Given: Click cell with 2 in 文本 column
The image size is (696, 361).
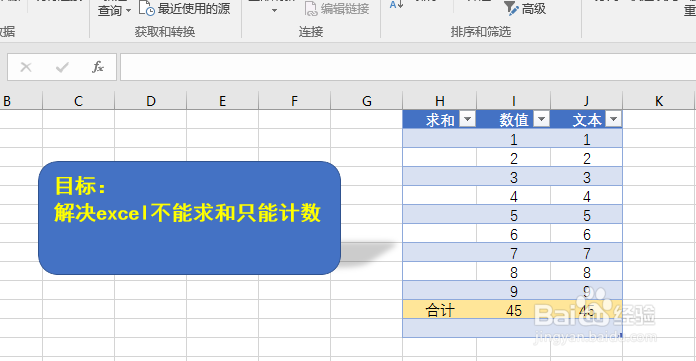Looking at the screenshot, I should [x=586, y=158].
